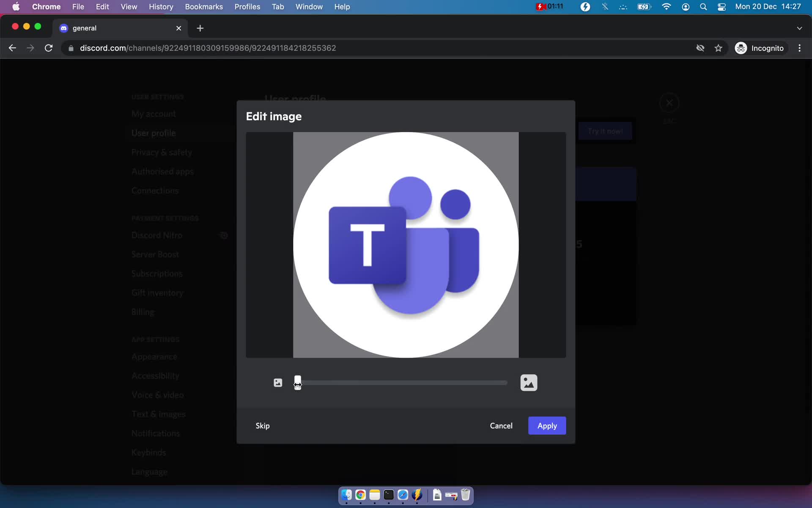Click the tracking protection eye icon
The height and width of the screenshot is (508, 812).
[700, 48]
